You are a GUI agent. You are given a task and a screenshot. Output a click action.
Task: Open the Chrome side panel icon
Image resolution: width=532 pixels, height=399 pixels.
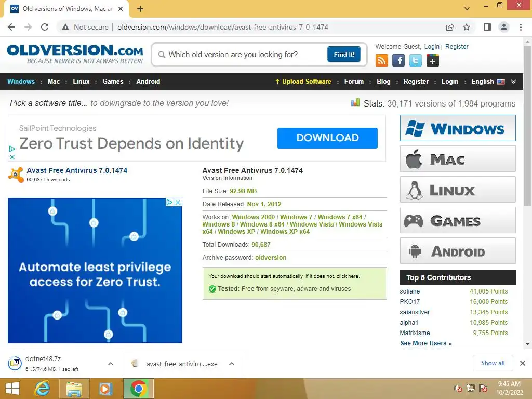(487, 27)
